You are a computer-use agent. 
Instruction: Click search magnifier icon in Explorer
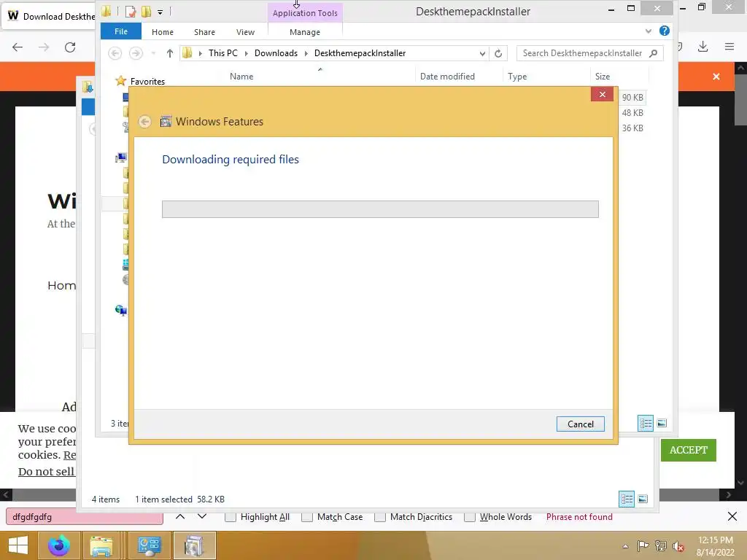coord(654,53)
